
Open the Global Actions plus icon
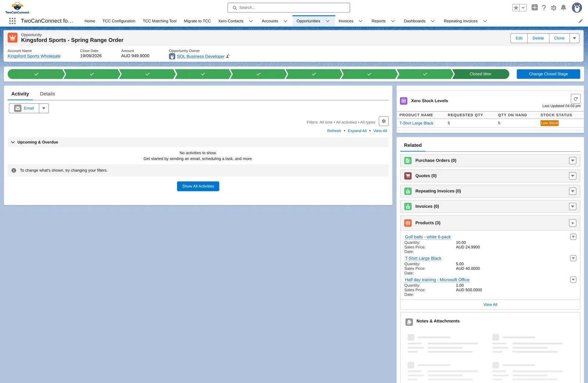click(x=535, y=7)
